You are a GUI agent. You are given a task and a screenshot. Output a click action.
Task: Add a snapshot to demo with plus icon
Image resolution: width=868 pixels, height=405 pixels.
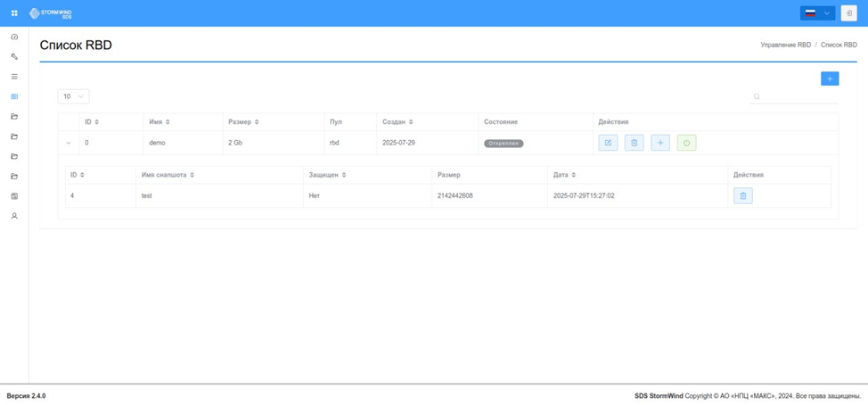tap(659, 143)
